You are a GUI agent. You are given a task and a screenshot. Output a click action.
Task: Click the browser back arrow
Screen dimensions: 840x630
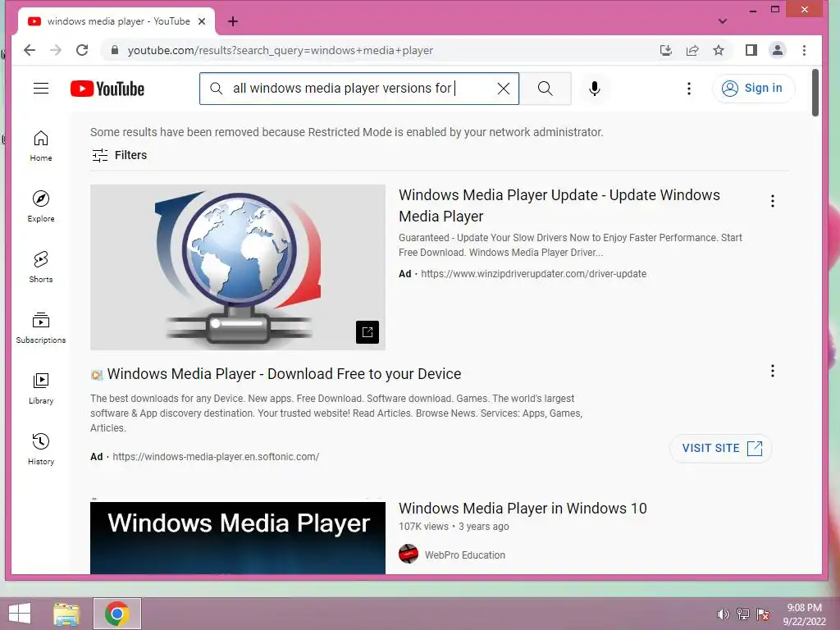point(30,50)
